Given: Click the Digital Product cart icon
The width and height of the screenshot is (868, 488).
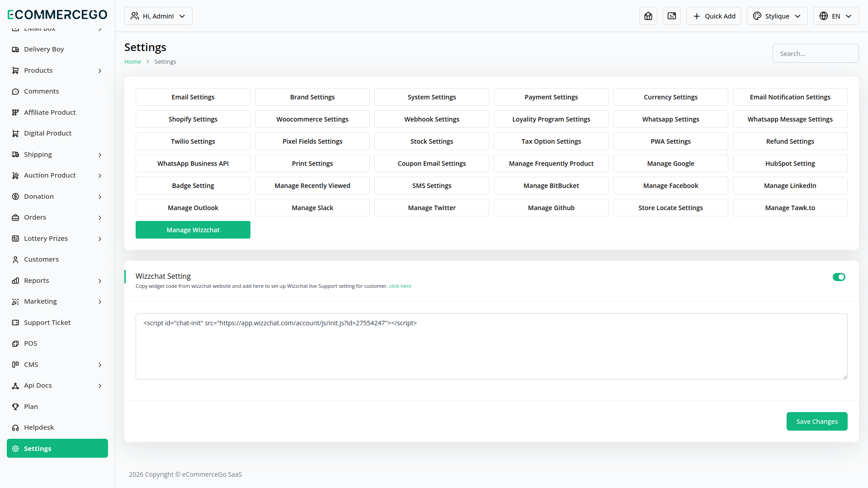Looking at the screenshot, I should (15, 133).
